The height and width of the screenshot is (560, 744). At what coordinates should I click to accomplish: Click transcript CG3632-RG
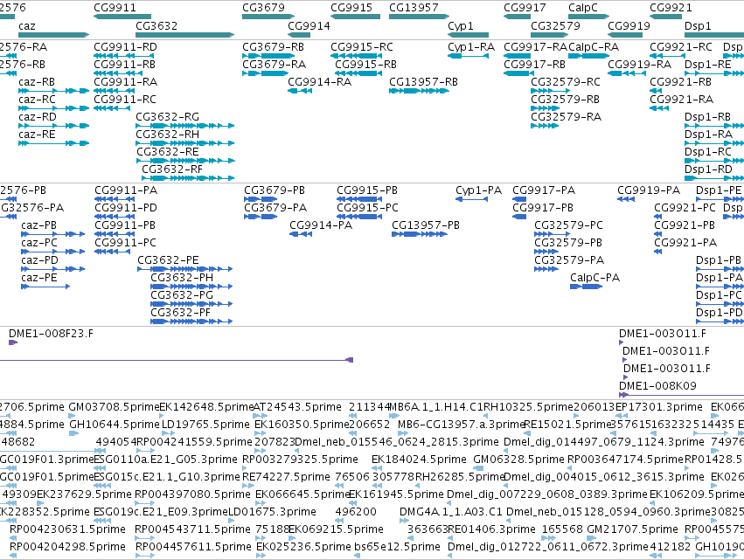168,117
